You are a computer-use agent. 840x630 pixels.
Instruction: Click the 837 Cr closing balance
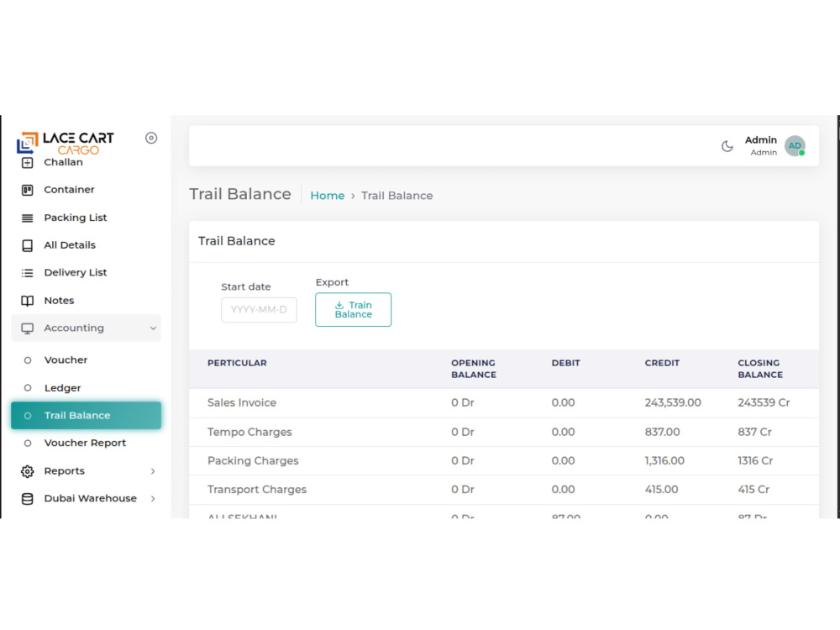pyautogui.click(x=754, y=433)
